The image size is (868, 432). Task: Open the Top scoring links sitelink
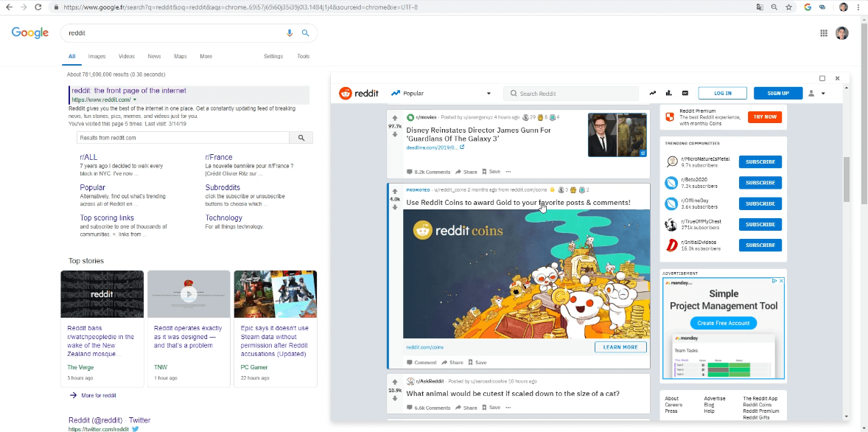[107, 218]
